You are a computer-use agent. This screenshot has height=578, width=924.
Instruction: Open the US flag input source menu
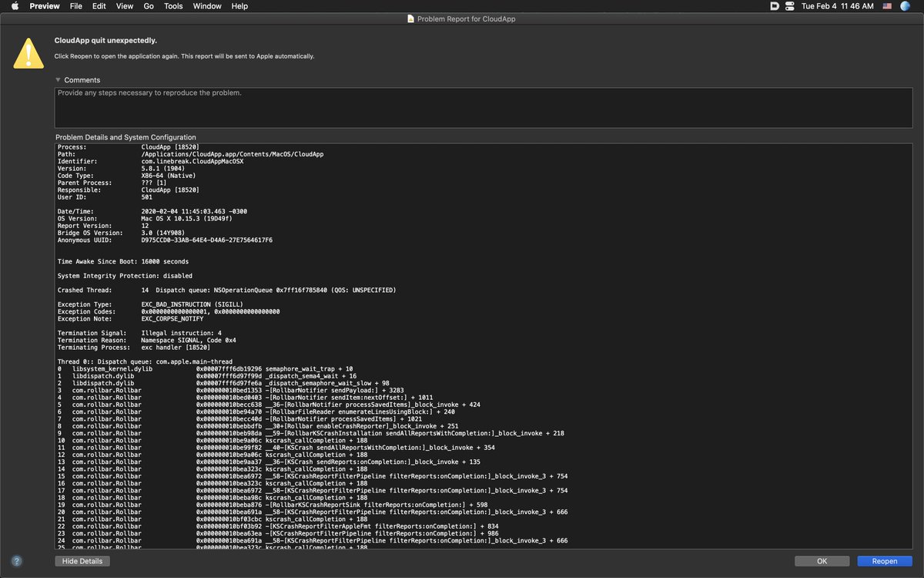(x=887, y=5)
